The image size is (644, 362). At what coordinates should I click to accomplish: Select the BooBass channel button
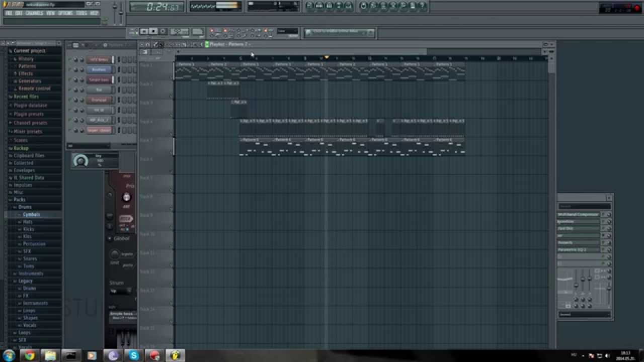[x=99, y=70]
